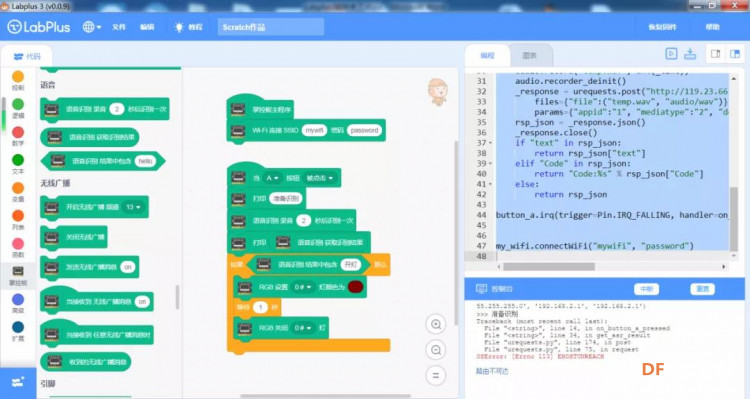The height and width of the screenshot is (399, 750).
Task: Click the value 2 in the workspace recording block
Action: point(303,221)
